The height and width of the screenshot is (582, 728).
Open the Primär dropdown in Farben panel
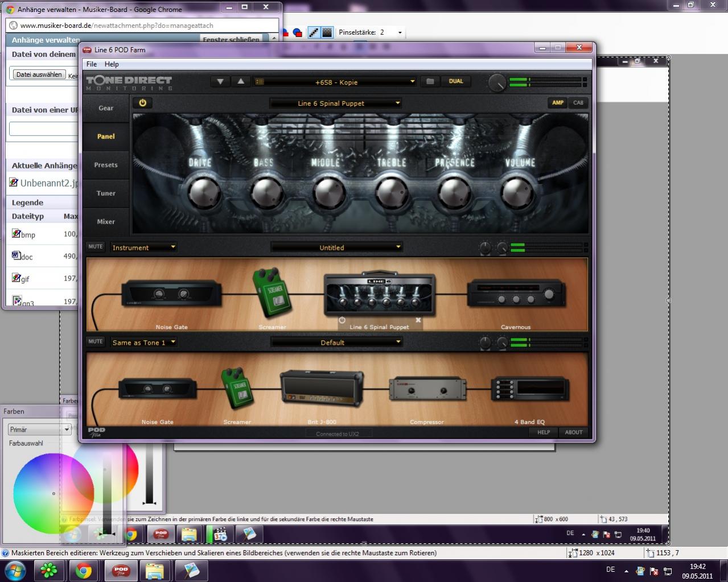pos(39,430)
